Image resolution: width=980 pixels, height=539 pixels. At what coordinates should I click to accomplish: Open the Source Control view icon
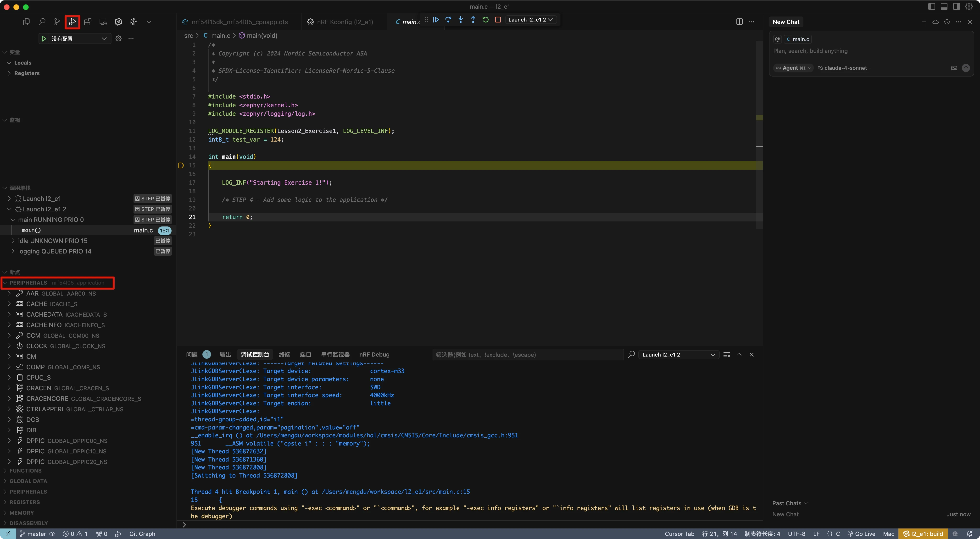(x=57, y=22)
